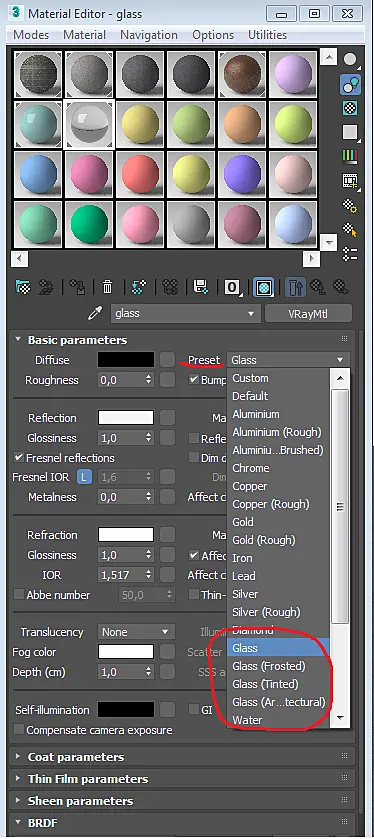This screenshot has width=374, height=839.
Task: Click the Put to Library icon
Action: pos(201,287)
